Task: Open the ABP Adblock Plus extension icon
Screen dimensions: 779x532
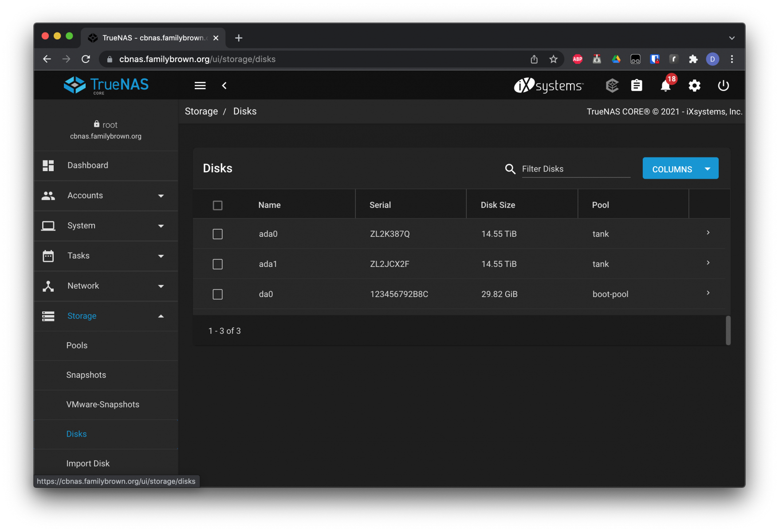Action: 577,59
